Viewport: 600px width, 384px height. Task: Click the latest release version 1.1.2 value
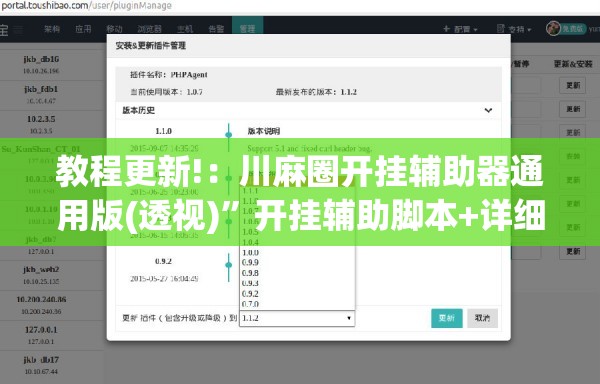click(x=349, y=92)
